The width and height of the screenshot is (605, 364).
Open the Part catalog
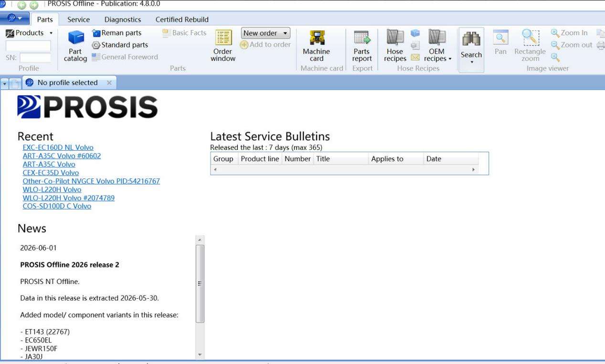[x=75, y=46]
